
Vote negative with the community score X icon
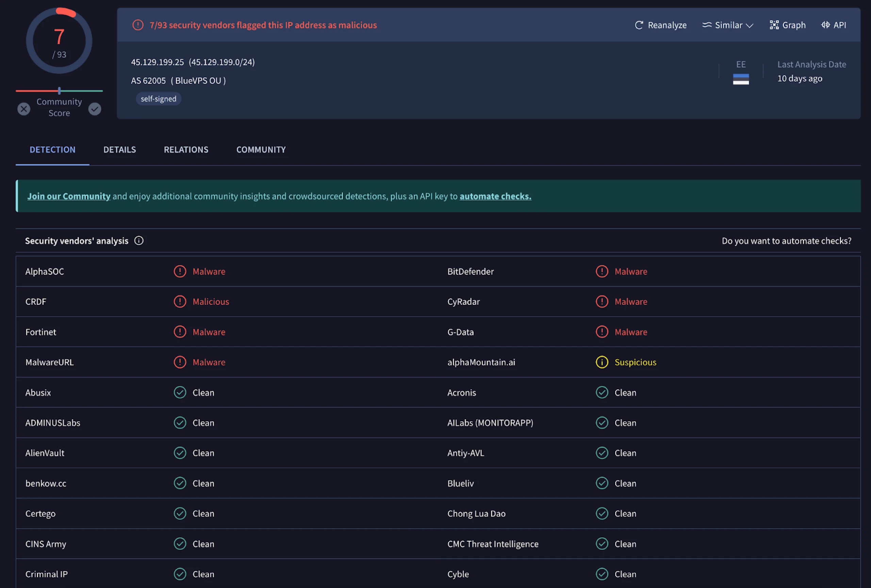(x=23, y=109)
